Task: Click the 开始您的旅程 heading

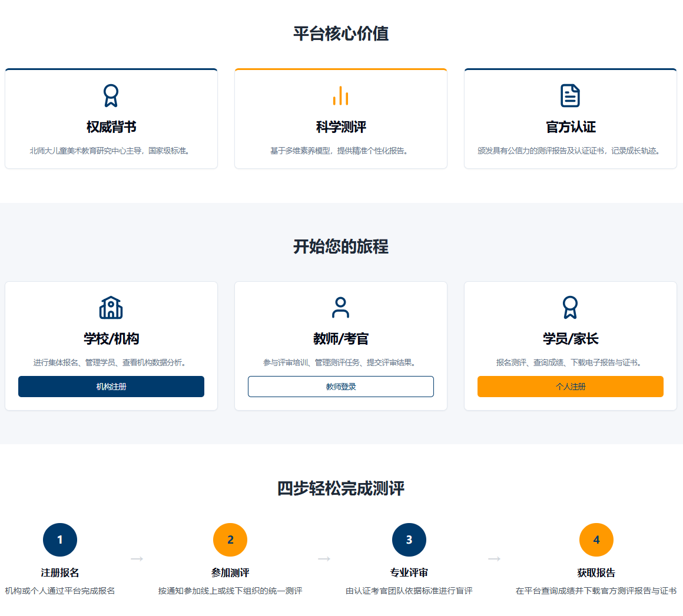Action: click(341, 245)
